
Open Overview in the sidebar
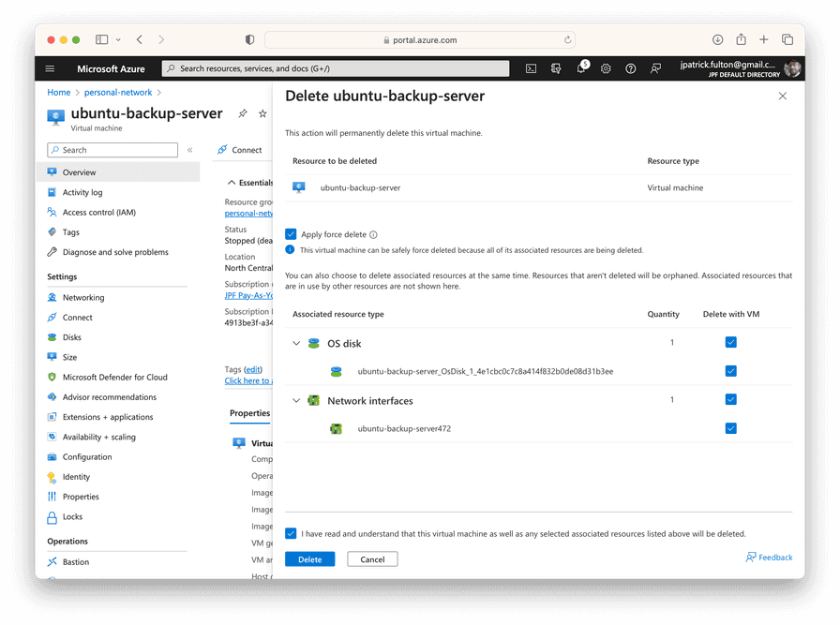click(x=118, y=172)
